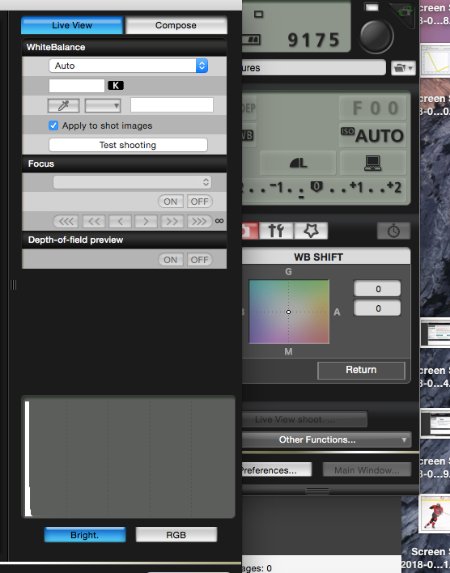450x573 pixels.
Task: Open the My Menu star tab
Action: tap(311, 231)
